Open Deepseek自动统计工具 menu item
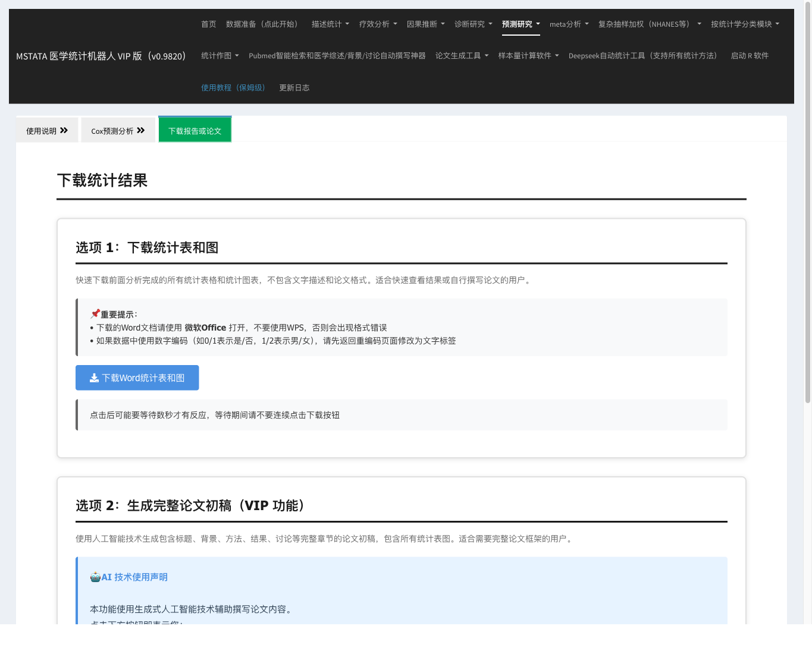The height and width of the screenshot is (654, 812). tap(645, 56)
